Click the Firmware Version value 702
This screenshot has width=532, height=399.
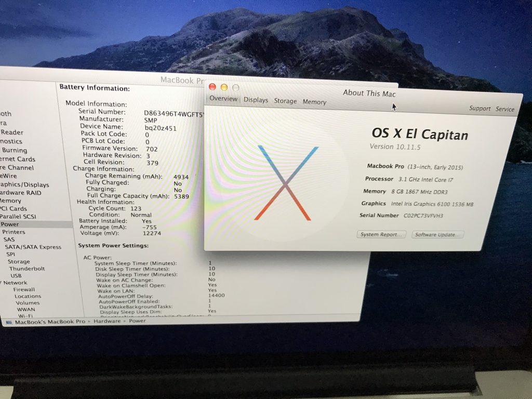(152, 149)
